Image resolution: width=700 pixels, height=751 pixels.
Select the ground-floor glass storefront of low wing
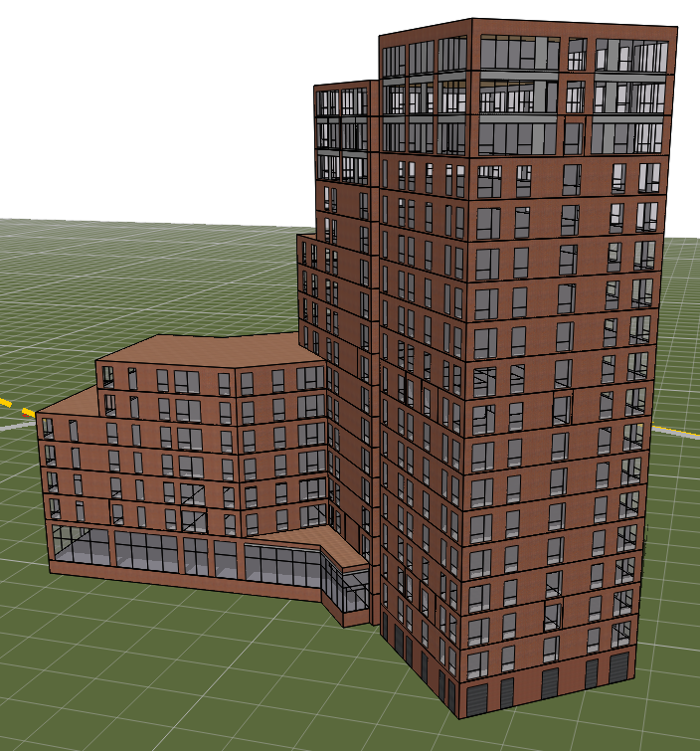click(x=149, y=550)
